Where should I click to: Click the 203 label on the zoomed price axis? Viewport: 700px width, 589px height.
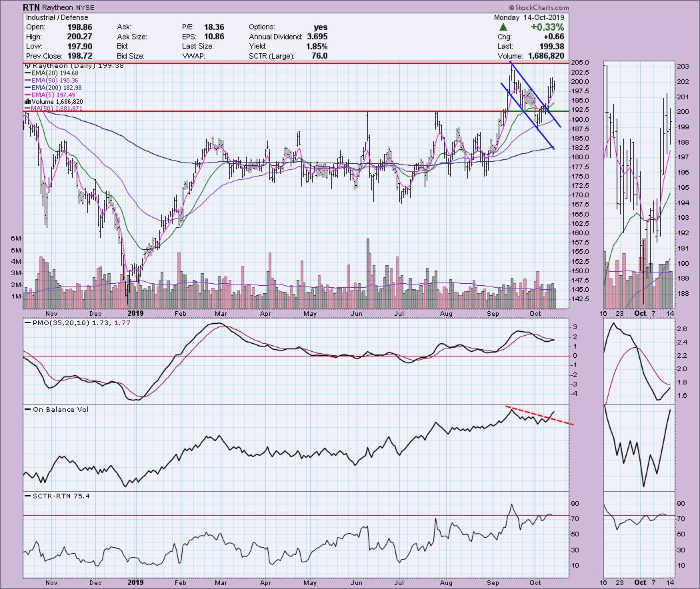pos(683,67)
